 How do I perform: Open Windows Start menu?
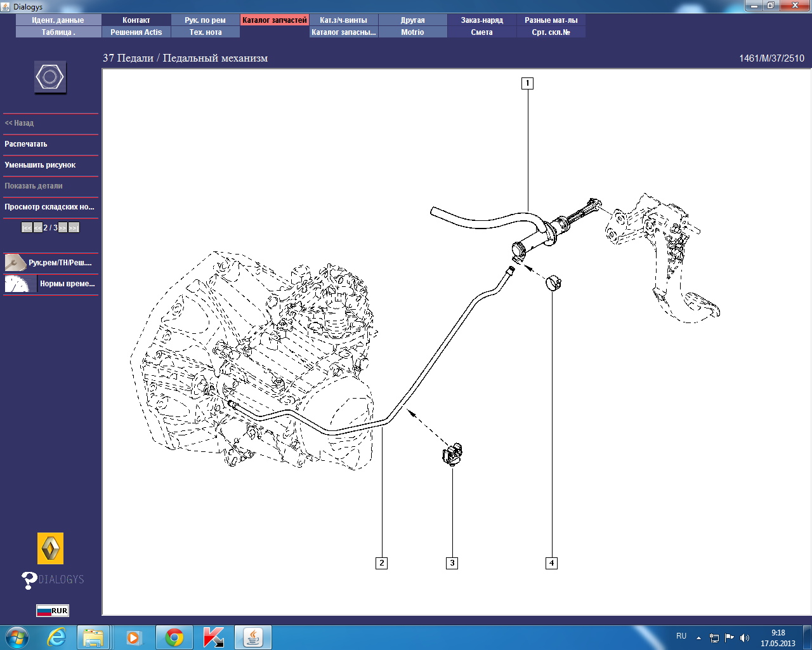click(x=17, y=637)
